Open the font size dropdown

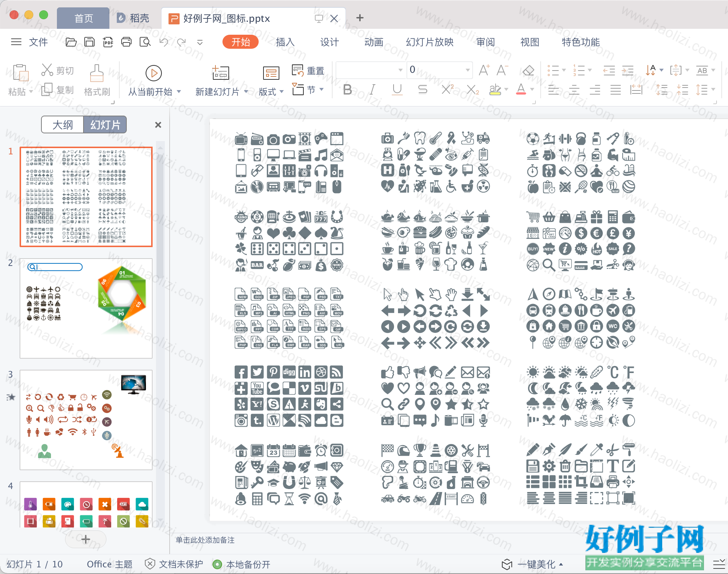pyautogui.click(x=467, y=69)
